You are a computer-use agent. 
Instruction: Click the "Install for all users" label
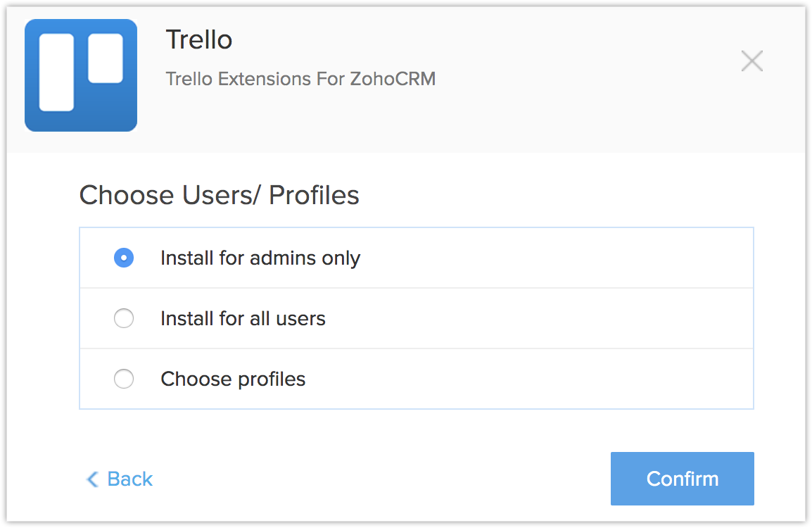coord(243,319)
